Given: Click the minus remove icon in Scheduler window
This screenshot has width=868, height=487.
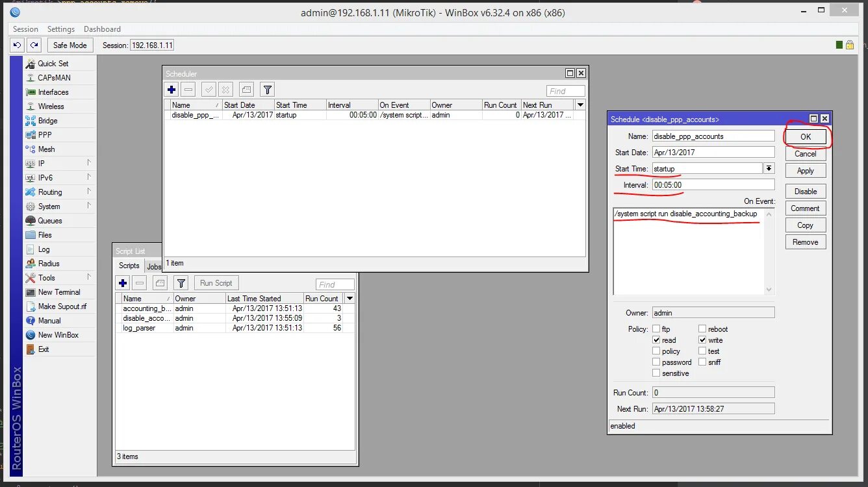Looking at the screenshot, I should [188, 90].
